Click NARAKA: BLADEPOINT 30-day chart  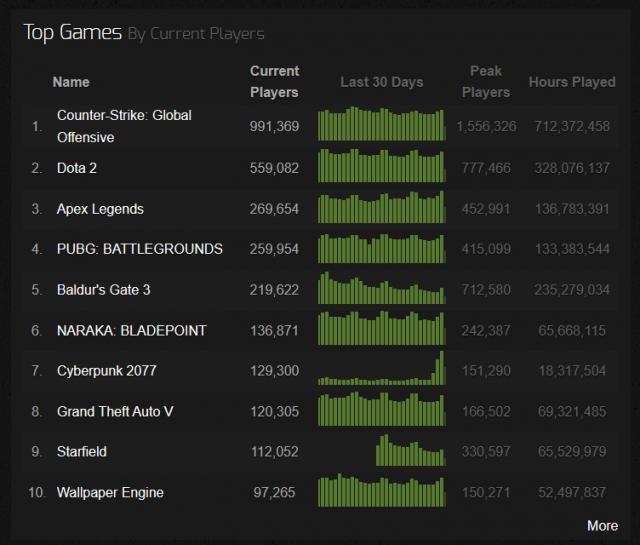tap(382, 328)
